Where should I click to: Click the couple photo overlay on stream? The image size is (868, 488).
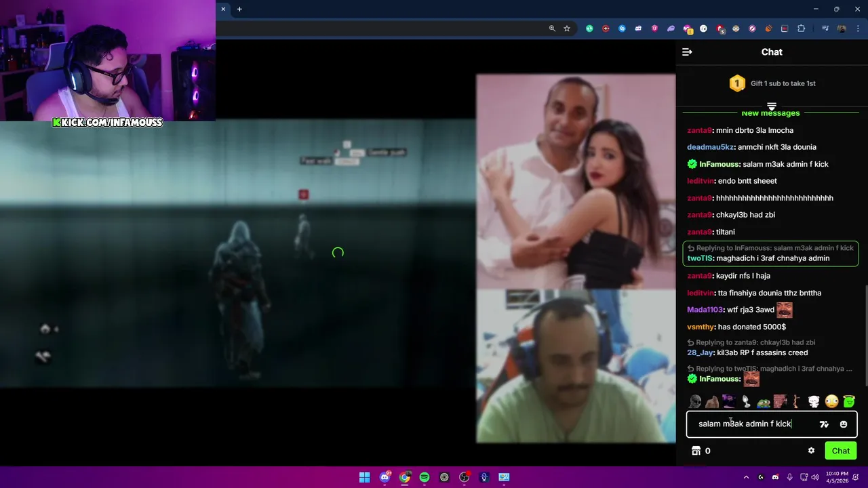pyautogui.click(x=576, y=181)
